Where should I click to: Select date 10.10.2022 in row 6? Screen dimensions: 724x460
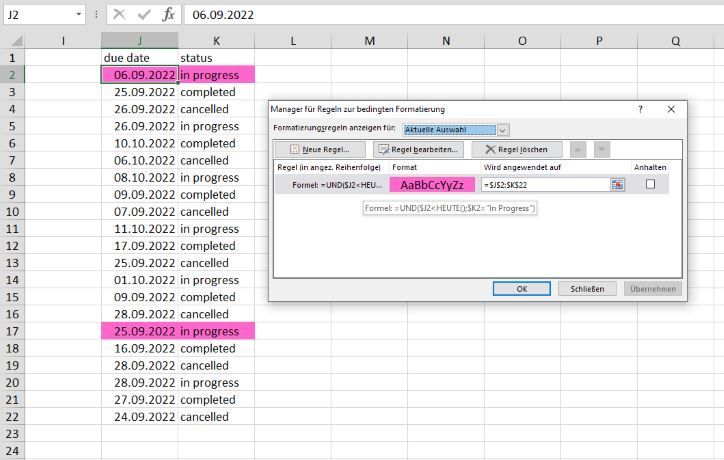point(139,143)
